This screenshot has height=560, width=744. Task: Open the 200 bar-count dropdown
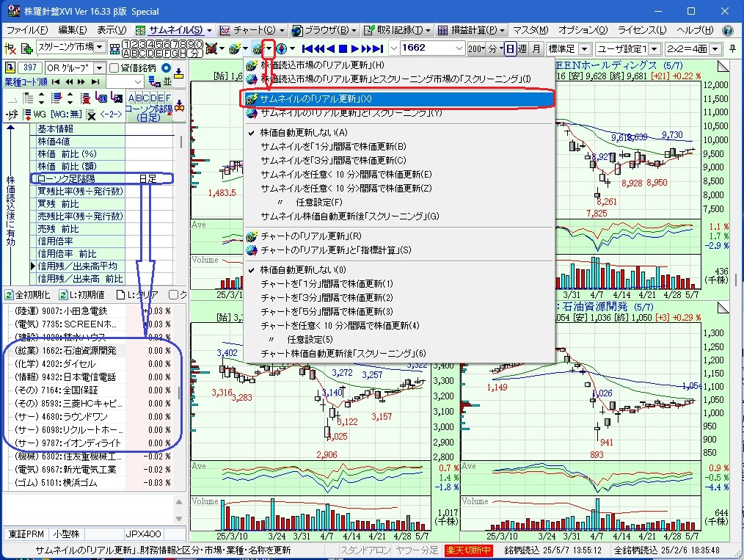(476, 48)
